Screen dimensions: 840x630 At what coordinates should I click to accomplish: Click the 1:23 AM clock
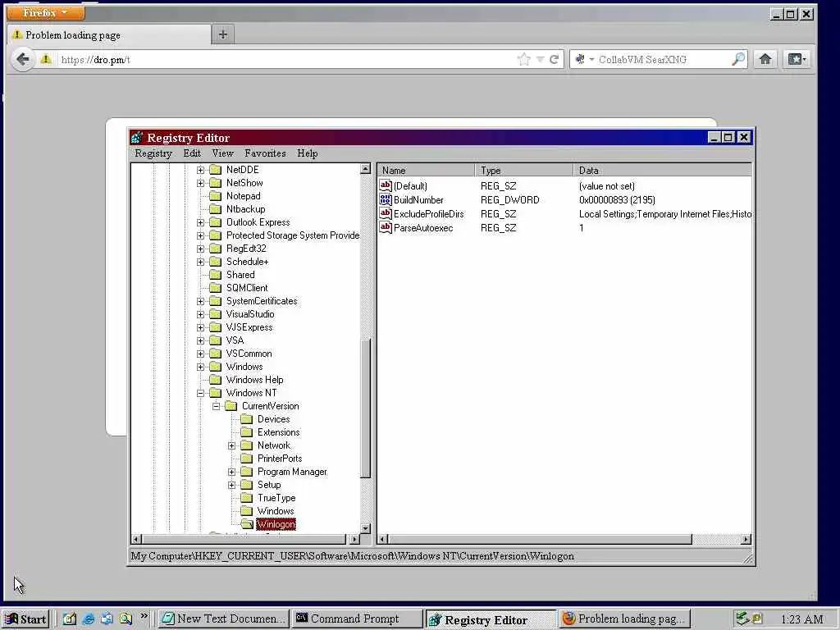[802, 619]
